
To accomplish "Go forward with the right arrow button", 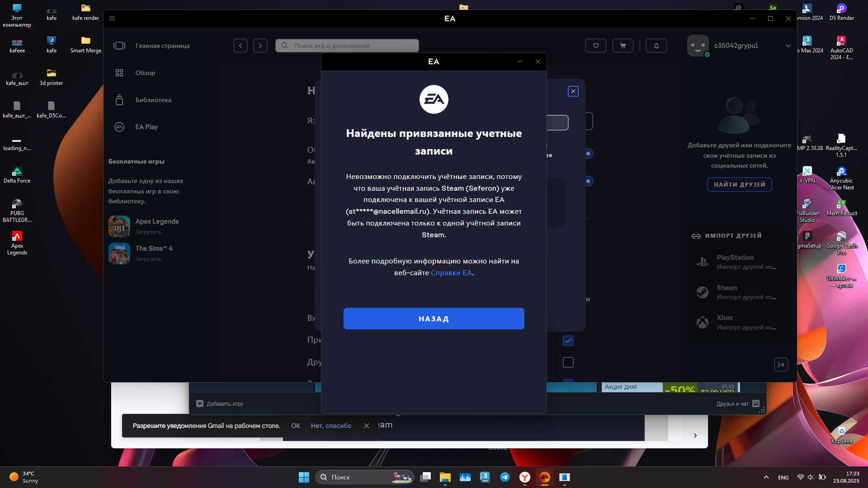I will point(260,46).
